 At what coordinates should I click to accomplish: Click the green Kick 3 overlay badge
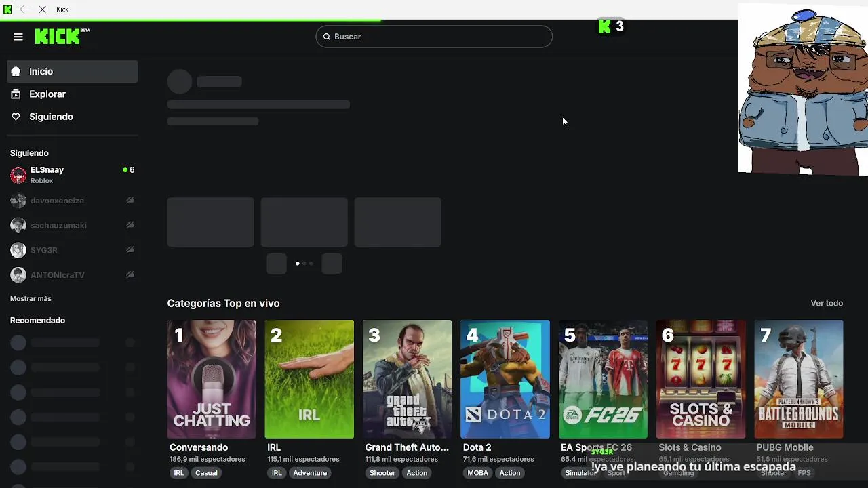(x=610, y=26)
